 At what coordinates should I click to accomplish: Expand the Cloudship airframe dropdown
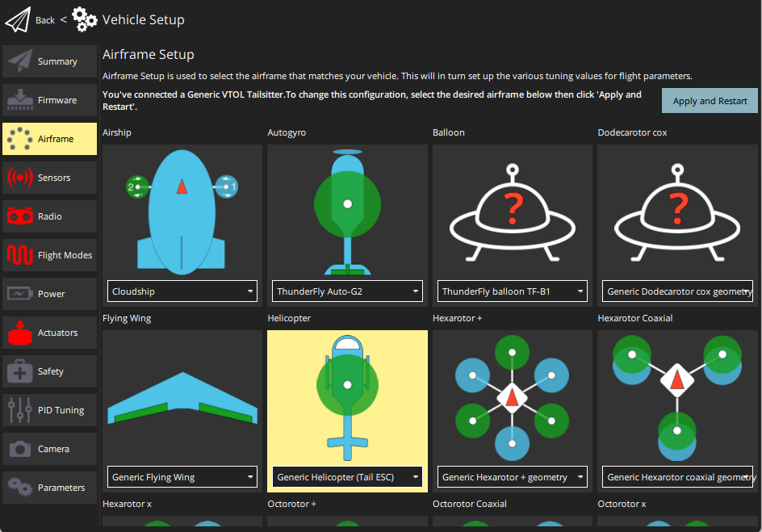pos(182,291)
